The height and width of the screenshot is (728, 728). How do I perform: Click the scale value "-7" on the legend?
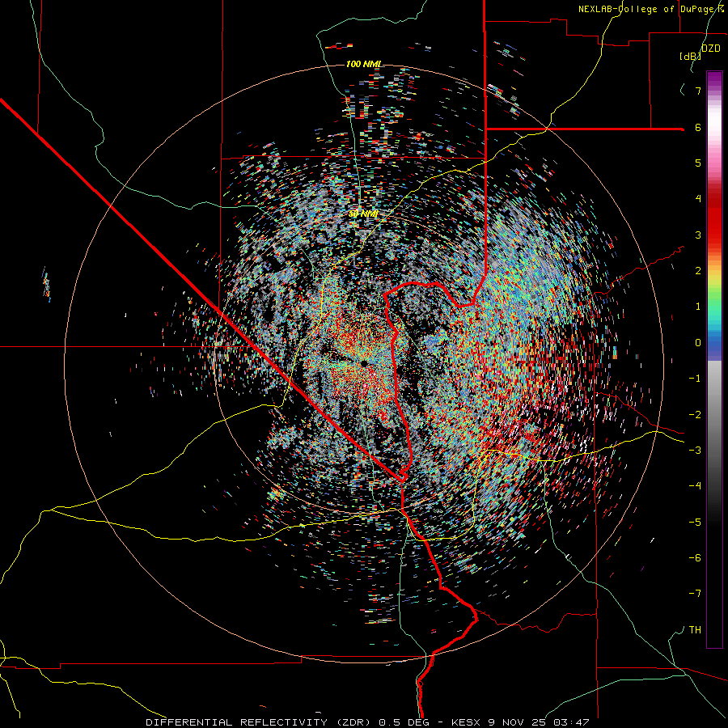(x=695, y=594)
